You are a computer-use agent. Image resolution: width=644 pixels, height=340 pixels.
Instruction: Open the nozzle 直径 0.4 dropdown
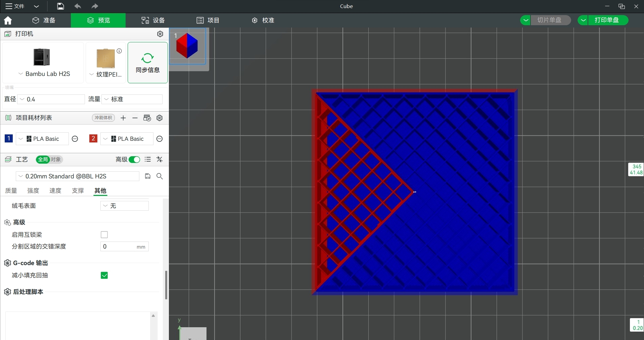(x=51, y=99)
